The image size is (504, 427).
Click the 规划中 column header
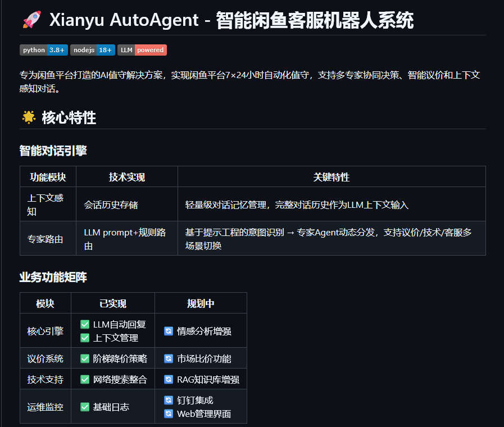201,303
